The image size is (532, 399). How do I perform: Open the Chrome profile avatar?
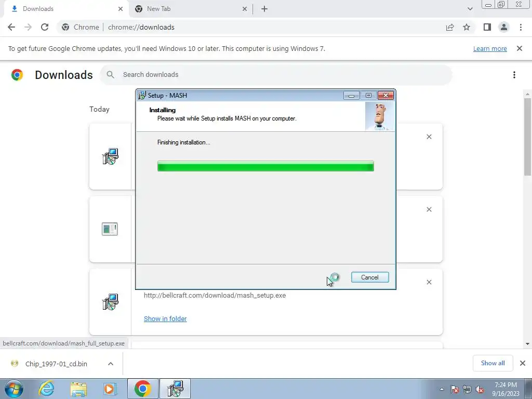click(504, 27)
